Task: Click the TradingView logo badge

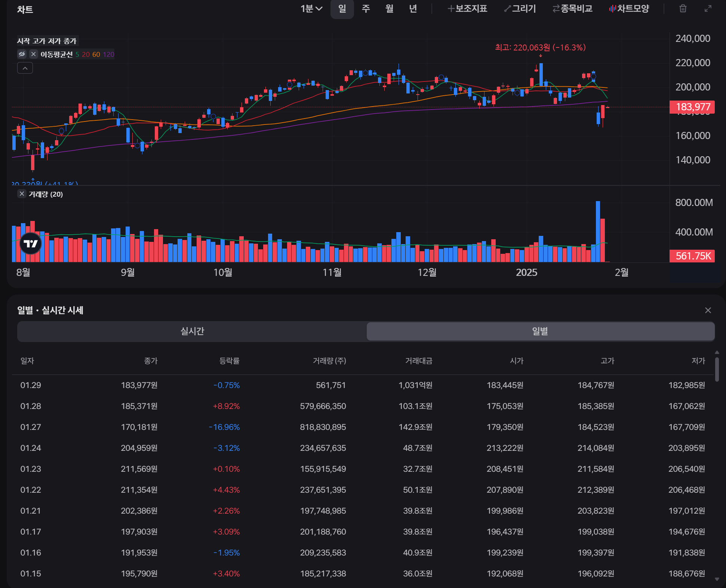Action: coord(31,244)
